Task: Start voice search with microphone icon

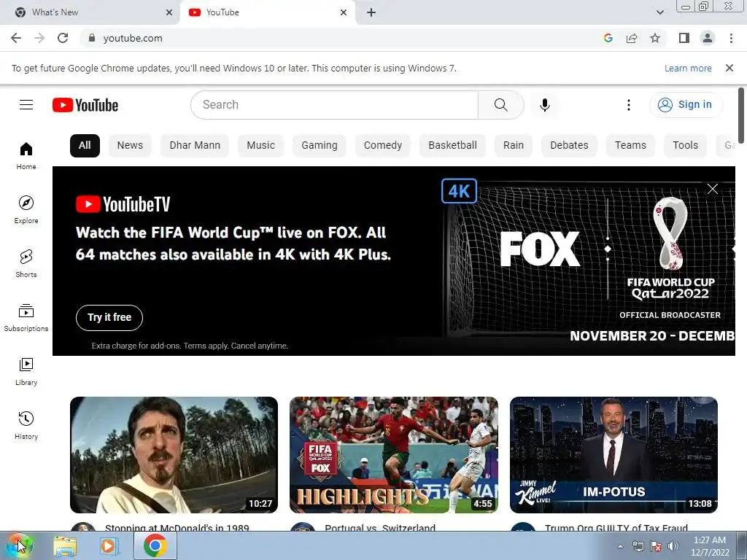Action: click(x=545, y=105)
